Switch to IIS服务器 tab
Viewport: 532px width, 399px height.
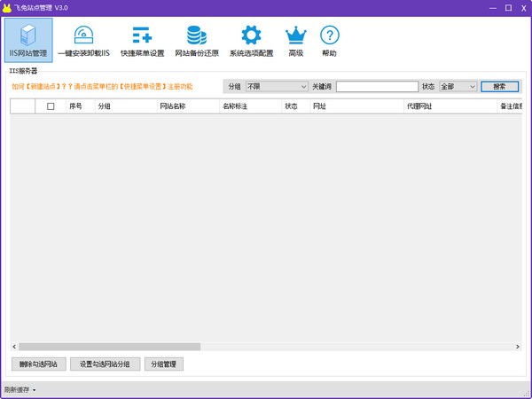coord(23,70)
